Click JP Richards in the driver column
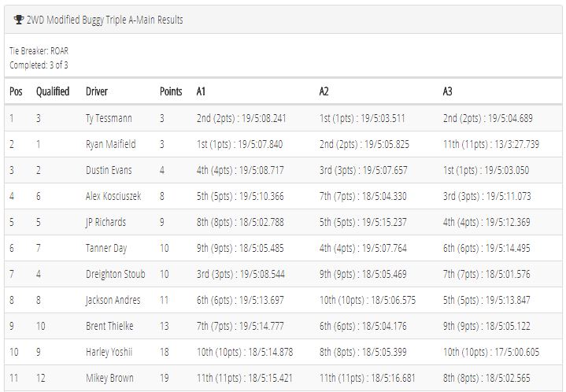The width and height of the screenshot is (566, 392). 105,222
